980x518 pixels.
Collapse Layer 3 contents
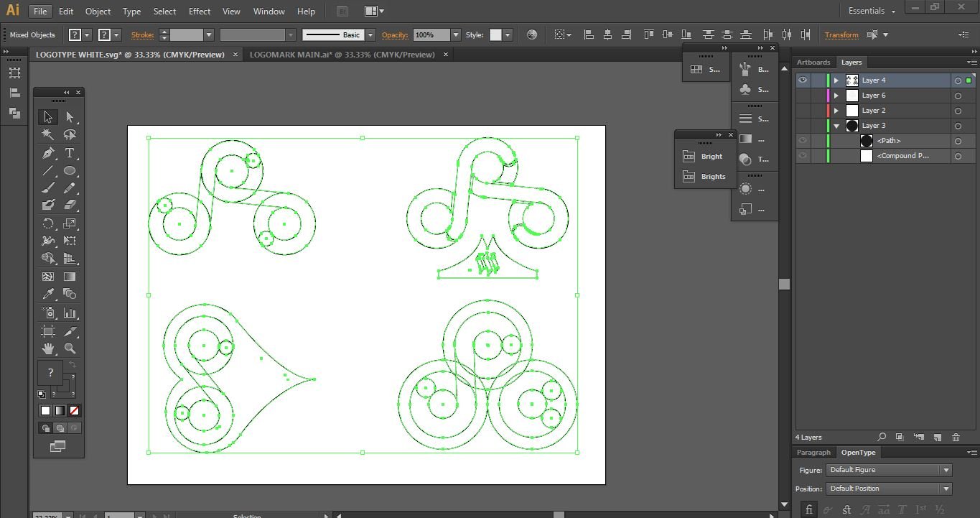(x=836, y=126)
